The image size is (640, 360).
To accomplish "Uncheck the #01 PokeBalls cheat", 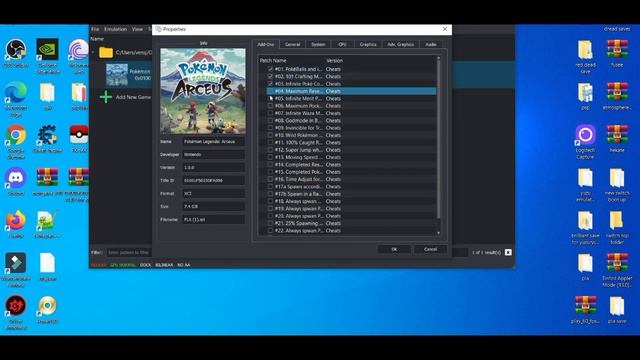I will (270, 69).
